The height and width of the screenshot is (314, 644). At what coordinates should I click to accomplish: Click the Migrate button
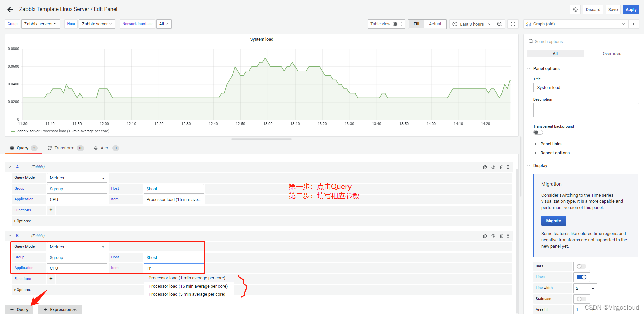pyautogui.click(x=553, y=221)
